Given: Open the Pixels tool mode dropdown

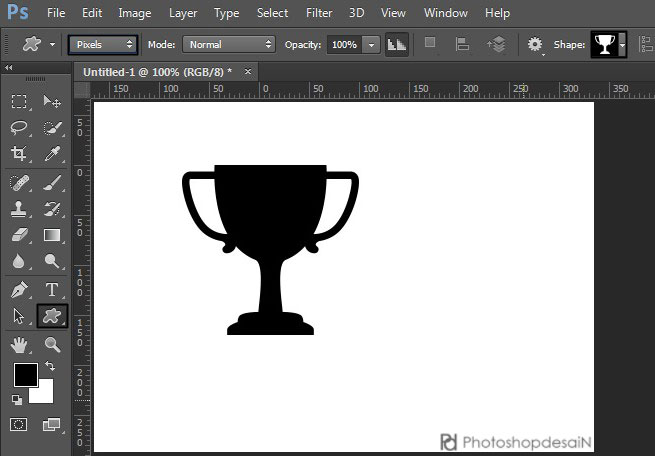Looking at the screenshot, I should click(x=102, y=45).
